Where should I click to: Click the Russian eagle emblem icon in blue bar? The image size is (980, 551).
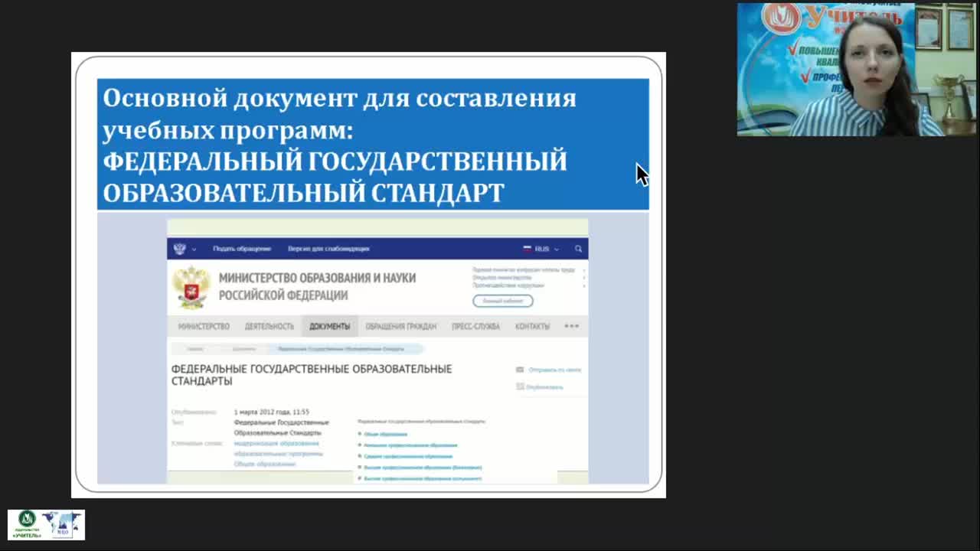point(180,249)
